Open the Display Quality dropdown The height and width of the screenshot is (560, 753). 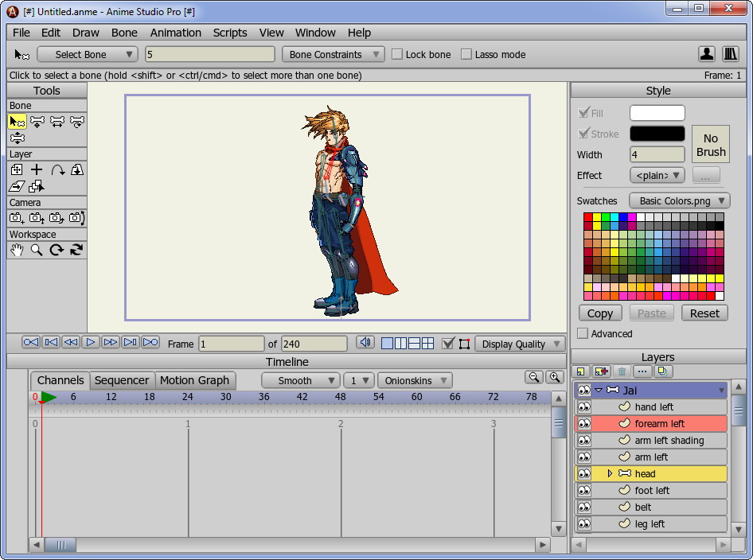(520, 344)
